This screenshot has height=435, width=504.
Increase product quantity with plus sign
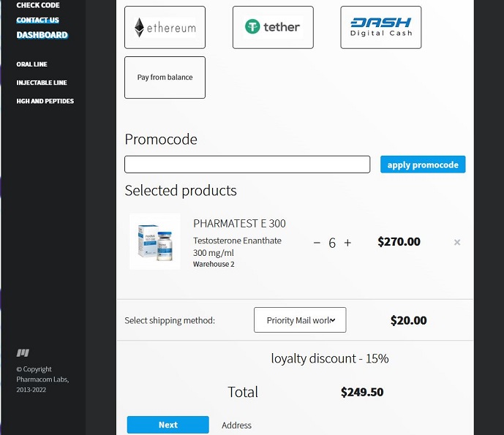(347, 243)
